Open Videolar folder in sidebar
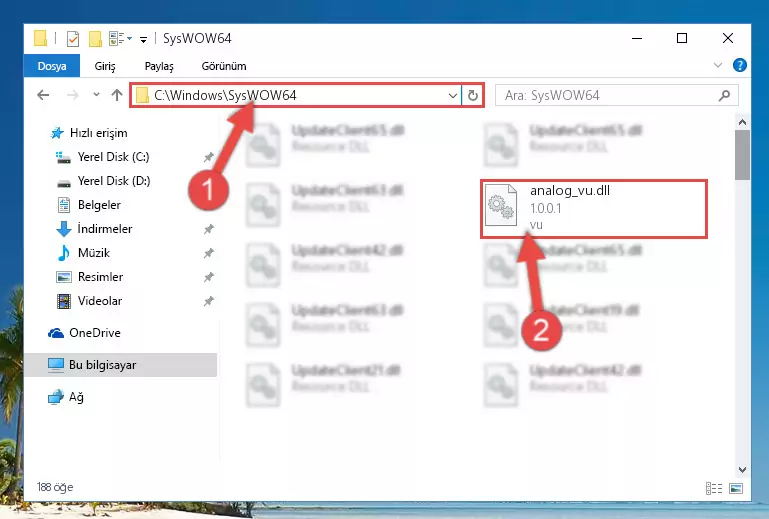 100,301
